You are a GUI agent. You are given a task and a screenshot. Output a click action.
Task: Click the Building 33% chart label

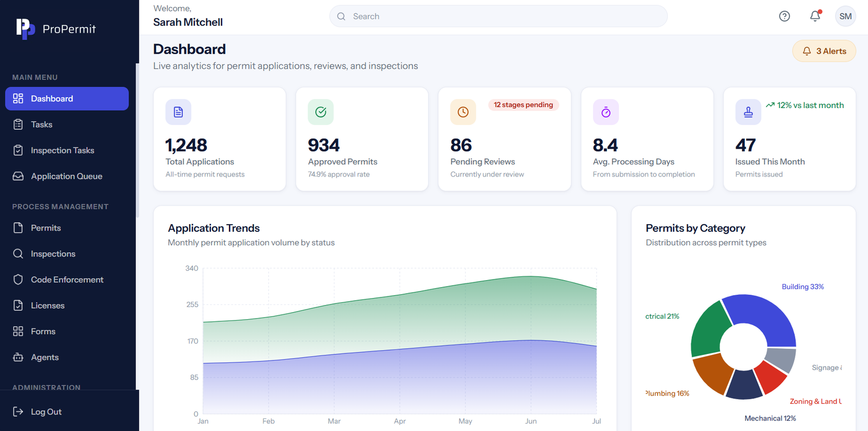pyautogui.click(x=803, y=287)
